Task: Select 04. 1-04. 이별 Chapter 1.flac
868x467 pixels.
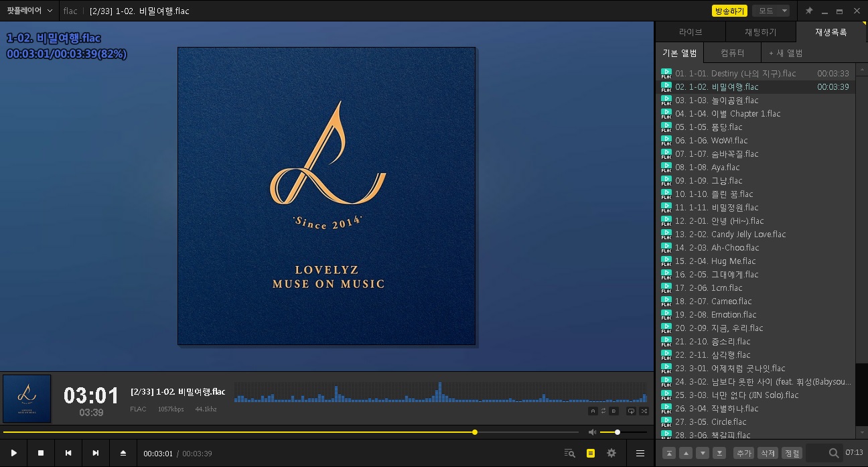Action: pos(755,114)
